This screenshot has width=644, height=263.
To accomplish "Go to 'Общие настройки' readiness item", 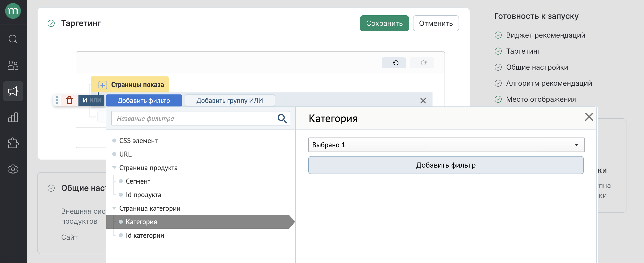I will [x=537, y=67].
